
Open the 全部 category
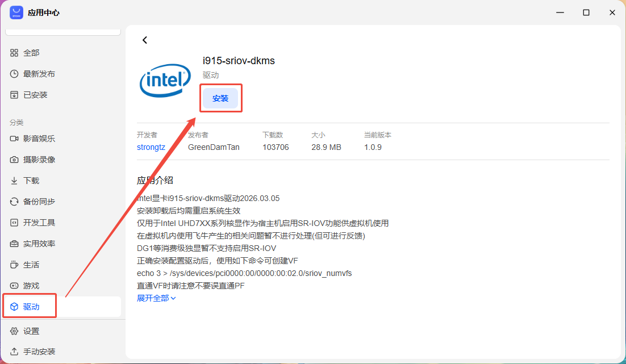(63, 53)
